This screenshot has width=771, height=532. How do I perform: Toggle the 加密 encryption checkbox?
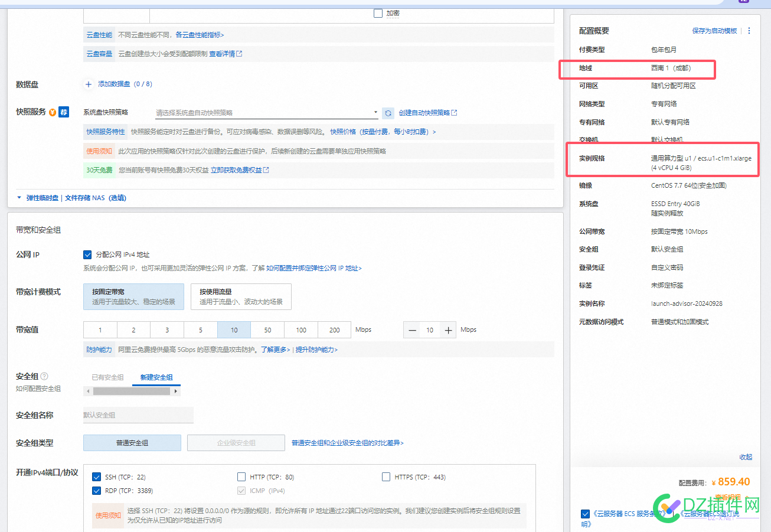tap(378, 13)
